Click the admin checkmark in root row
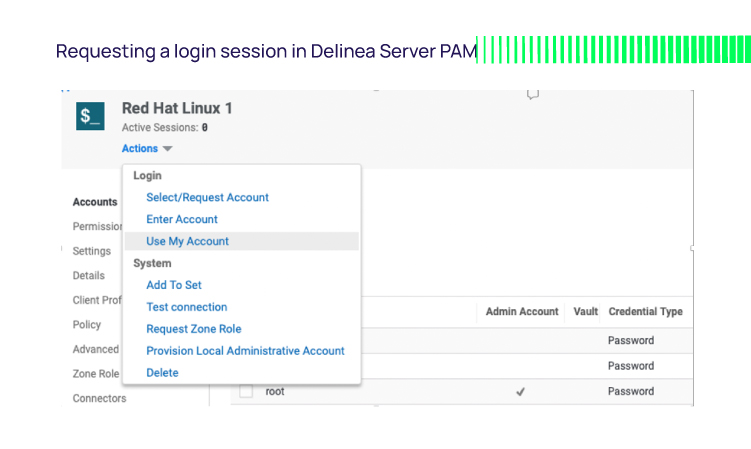The image size is (751, 449). [x=520, y=392]
